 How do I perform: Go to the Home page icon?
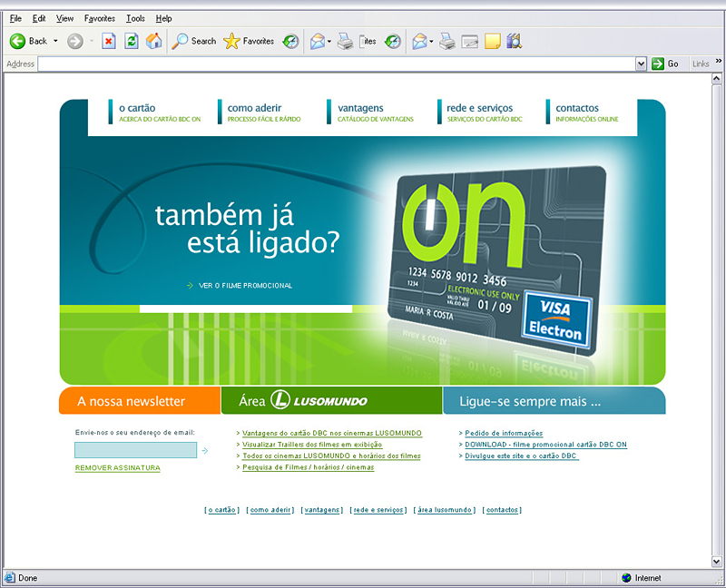[154, 41]
